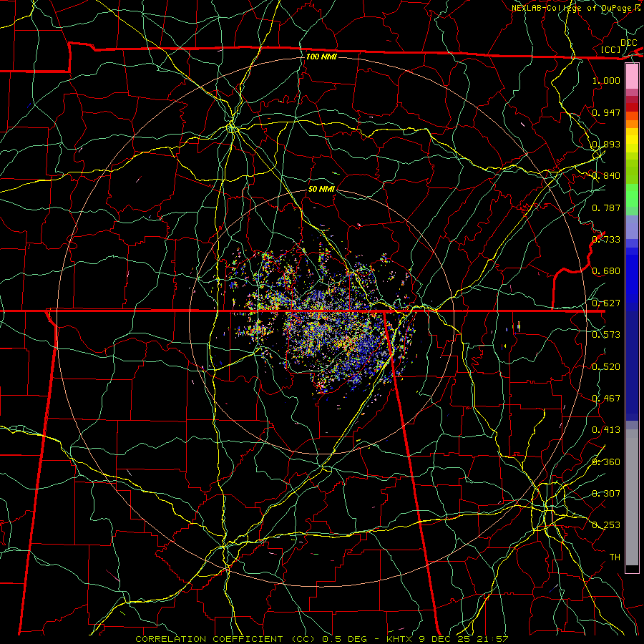Screen dimensions: 644x644
Task: Select the pink segment of the color scale
Action: click(x=632, y=77)
